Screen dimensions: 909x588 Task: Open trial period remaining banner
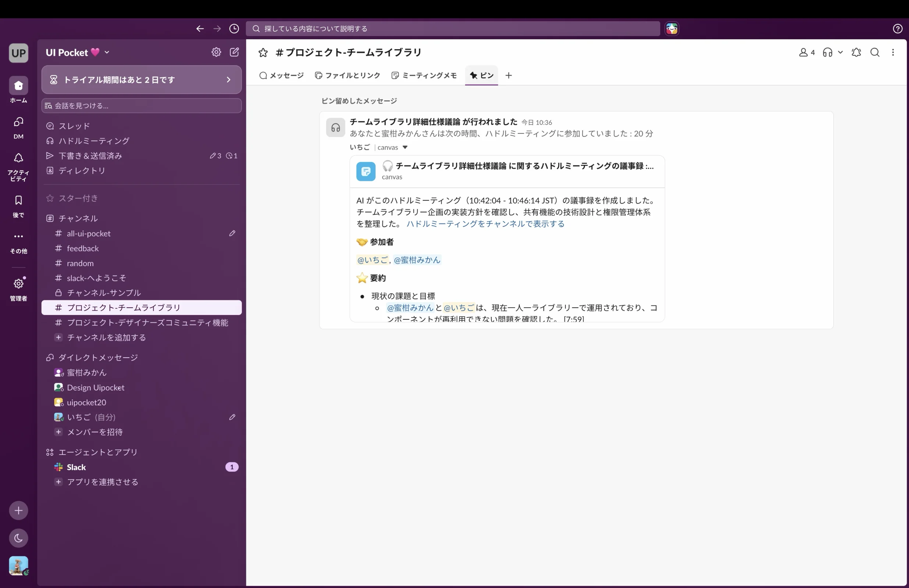pyautogui.click(x=141, y=80)
